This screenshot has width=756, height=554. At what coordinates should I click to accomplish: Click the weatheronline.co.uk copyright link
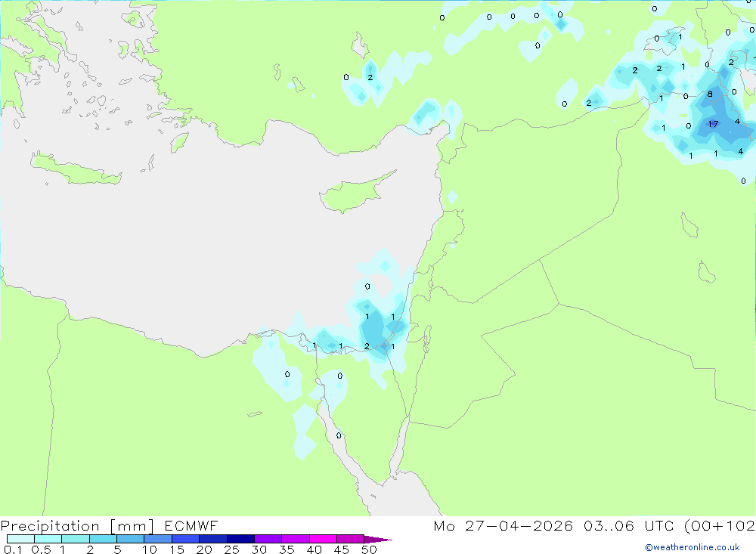(x=692, y=547)
